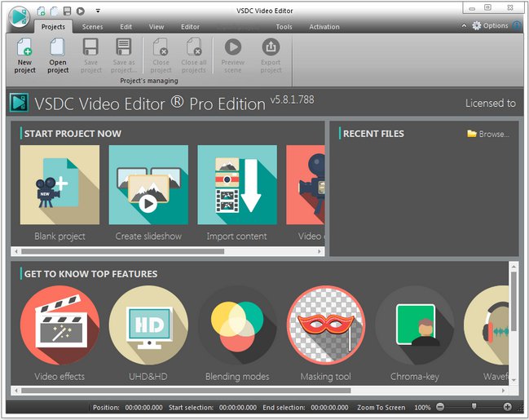Click right arrow of Start Project scrollbar

click(320, 251)
